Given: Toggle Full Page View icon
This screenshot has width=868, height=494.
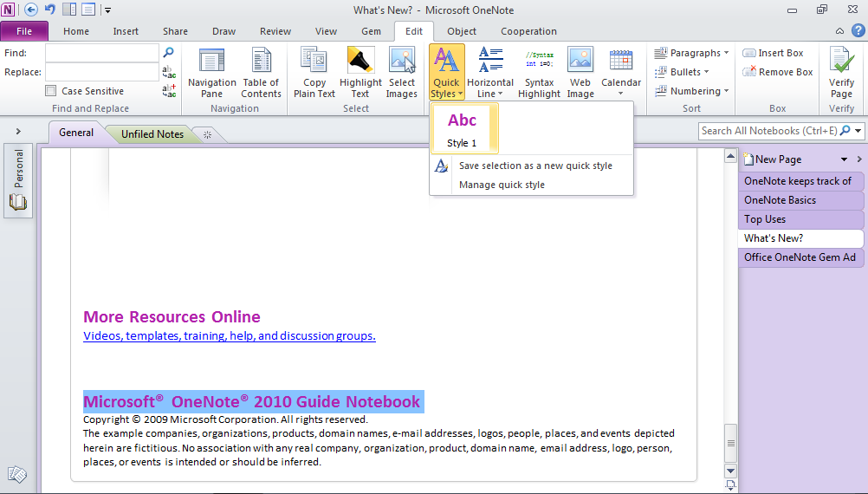Looking at the screenshot, I should tap(88, 10).
